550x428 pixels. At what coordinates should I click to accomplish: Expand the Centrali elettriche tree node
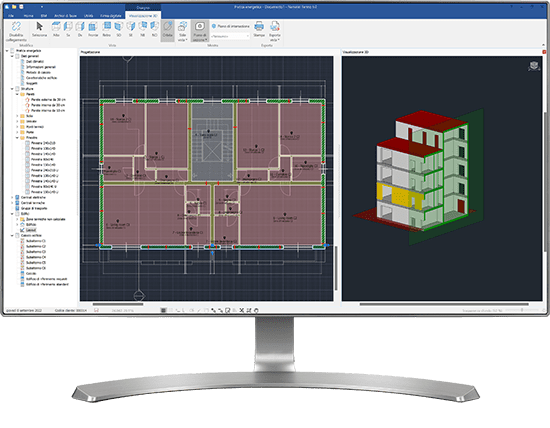[x=12, y=198]
